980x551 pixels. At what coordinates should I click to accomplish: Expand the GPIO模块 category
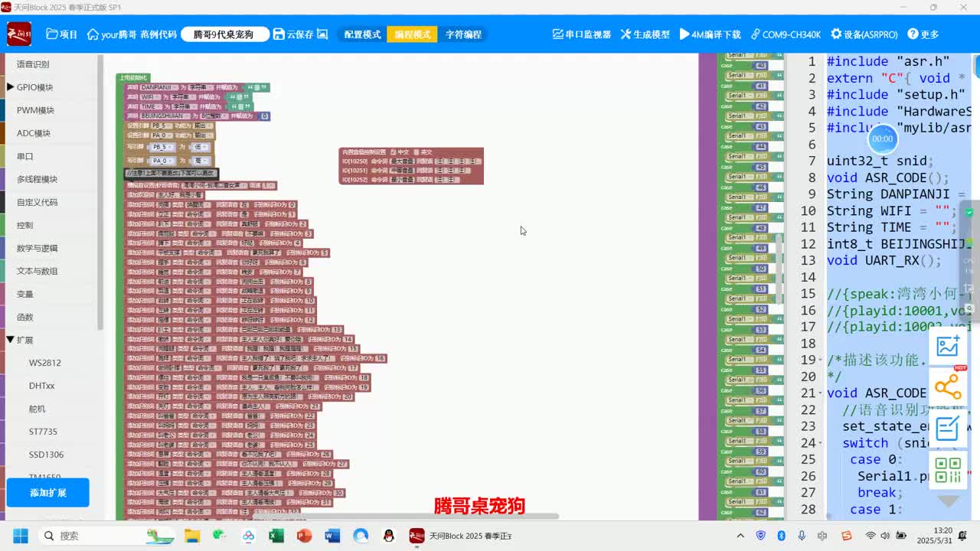(11, 87)
